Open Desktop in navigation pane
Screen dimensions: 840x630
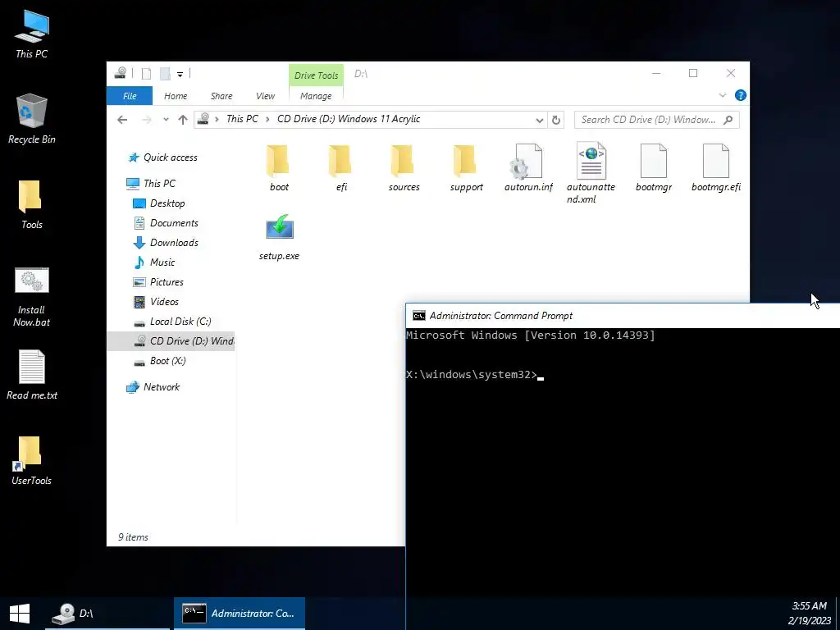167,203
